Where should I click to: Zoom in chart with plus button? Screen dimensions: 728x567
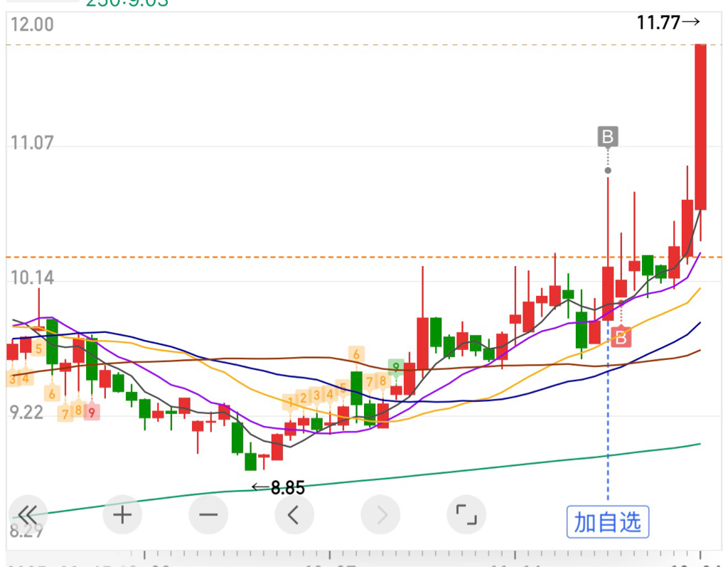click(122, 514)
